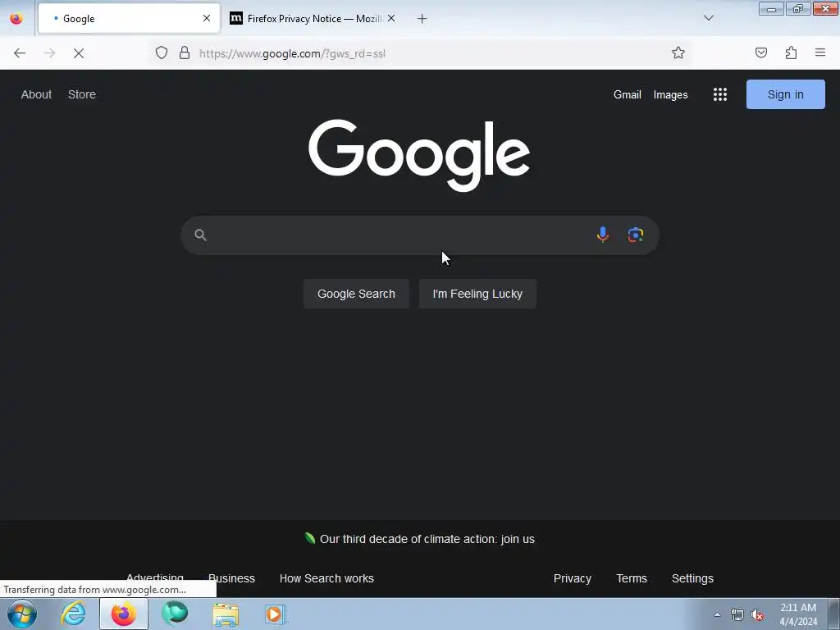Open How Search works link

326,578
